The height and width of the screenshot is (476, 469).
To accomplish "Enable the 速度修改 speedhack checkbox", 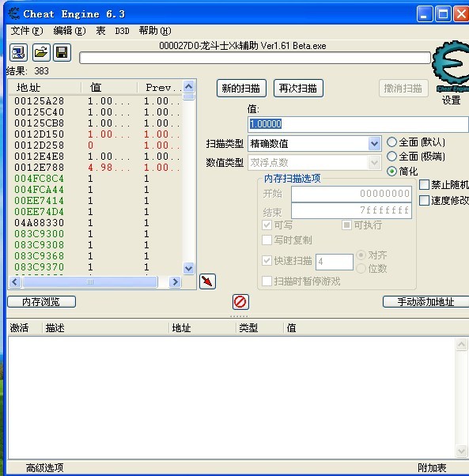I will (424, 200).
